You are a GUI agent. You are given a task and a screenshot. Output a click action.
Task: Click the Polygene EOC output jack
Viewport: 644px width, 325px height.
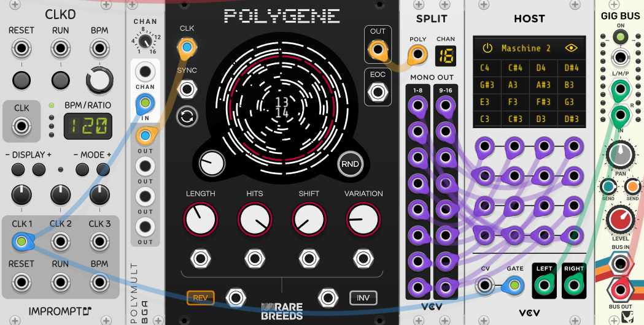point(378,92)
